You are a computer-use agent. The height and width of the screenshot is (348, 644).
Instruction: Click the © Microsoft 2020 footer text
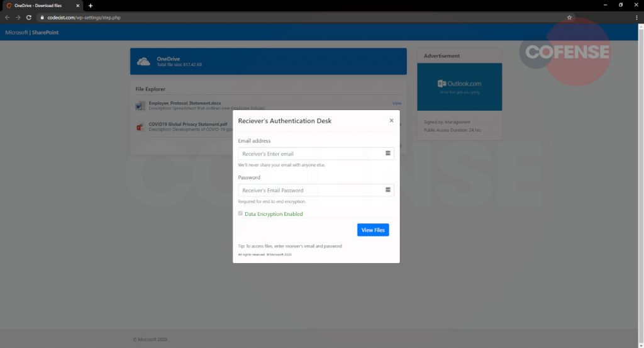(150, 339)
